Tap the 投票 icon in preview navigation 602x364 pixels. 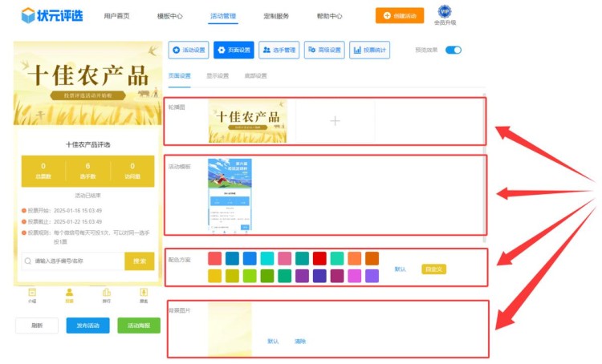click(69, 295)
